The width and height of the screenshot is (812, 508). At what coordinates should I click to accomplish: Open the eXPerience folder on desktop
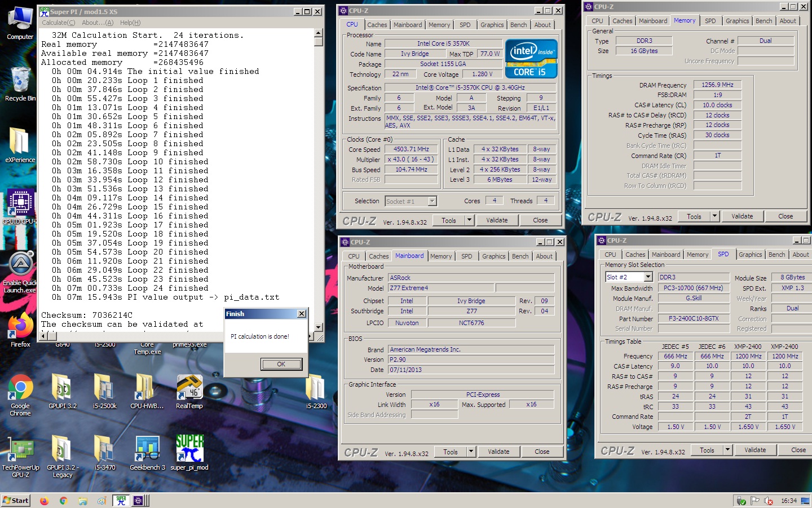tap(20, 145)
